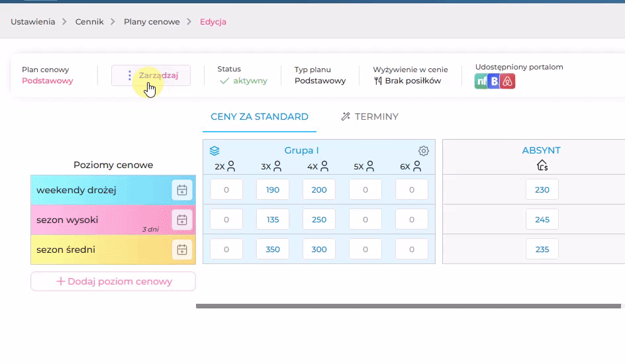Edit weekendy drożej 5X price field
The image size is (625, 364).
[365, 189]
